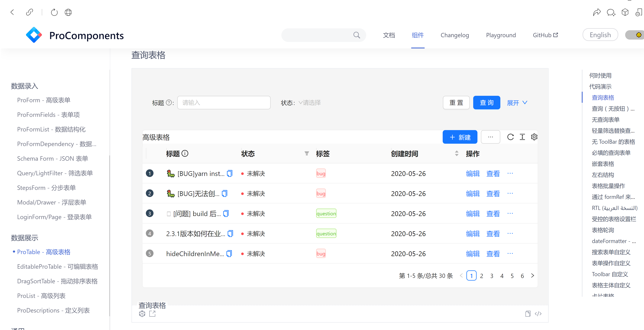Refresh the table with reload icon
644x330 pixels.
(x=511, y=137)
